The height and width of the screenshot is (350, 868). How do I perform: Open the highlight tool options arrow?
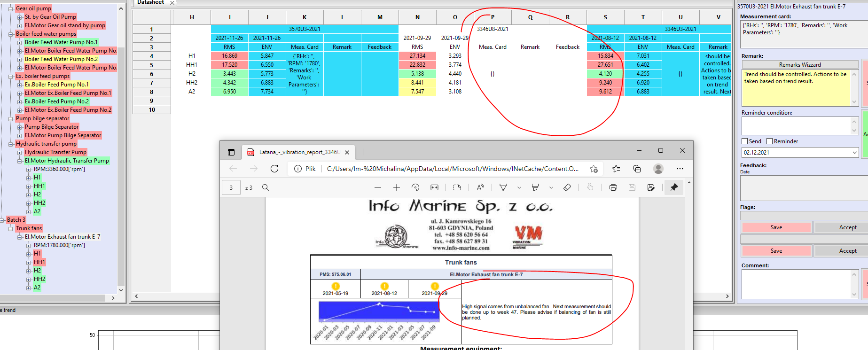tap(551, 187)
